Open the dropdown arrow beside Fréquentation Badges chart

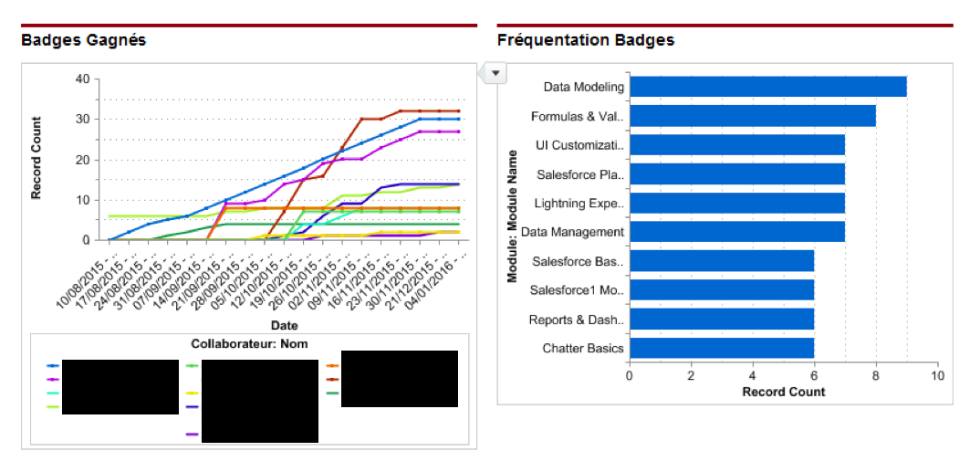[495, 72]
